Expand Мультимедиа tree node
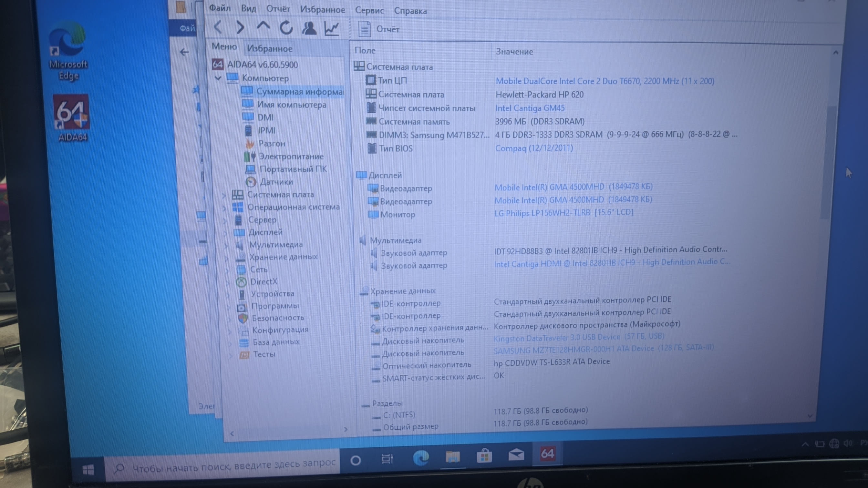 (x=226, y=246)
